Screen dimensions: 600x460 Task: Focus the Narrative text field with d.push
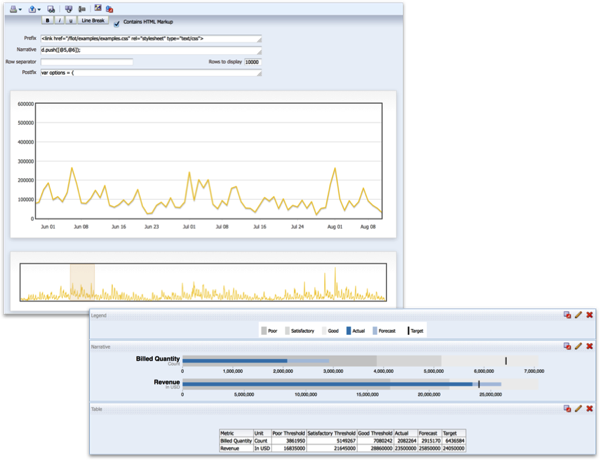point(151,50)
